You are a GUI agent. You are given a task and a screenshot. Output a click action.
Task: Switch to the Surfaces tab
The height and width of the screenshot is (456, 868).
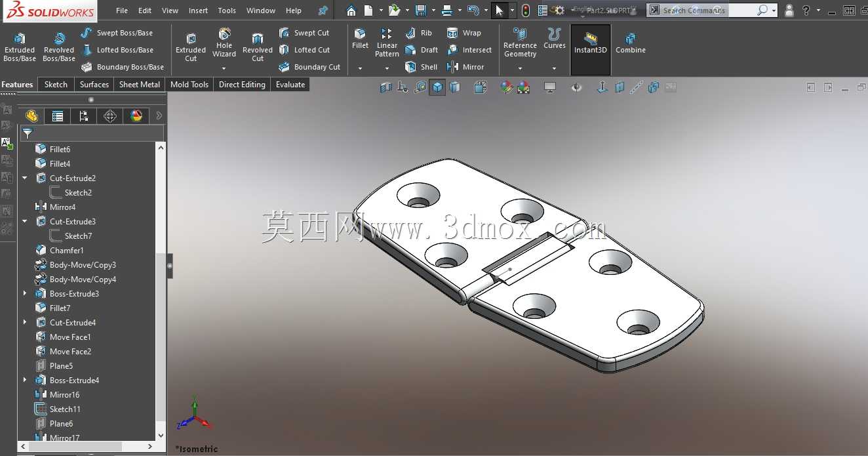click(x=94, y=85)
